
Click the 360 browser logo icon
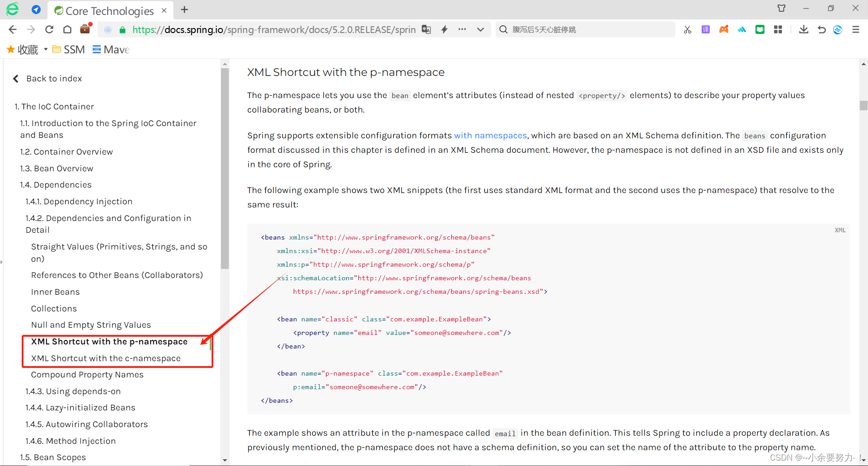click(x=13, y=9)
